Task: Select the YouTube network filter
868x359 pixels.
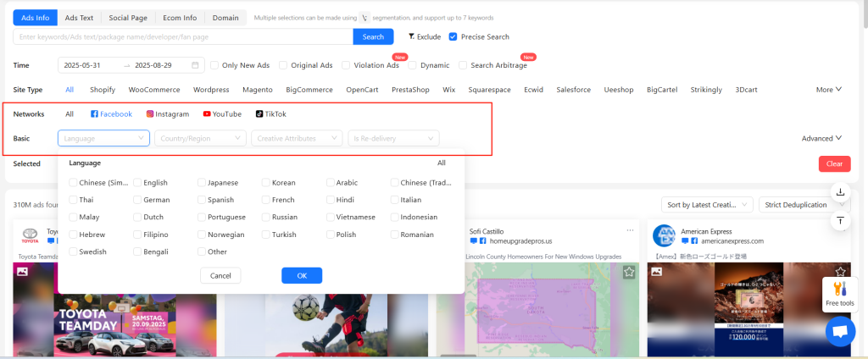Action: click(222, 114)
